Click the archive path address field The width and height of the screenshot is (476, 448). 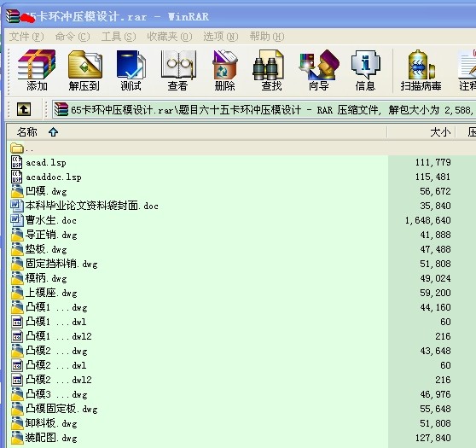point(264,109)
